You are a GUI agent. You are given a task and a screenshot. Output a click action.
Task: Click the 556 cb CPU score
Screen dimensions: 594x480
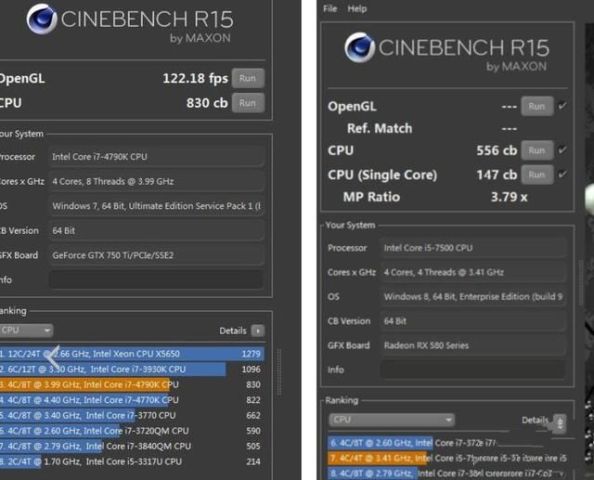tap(497, 150)
